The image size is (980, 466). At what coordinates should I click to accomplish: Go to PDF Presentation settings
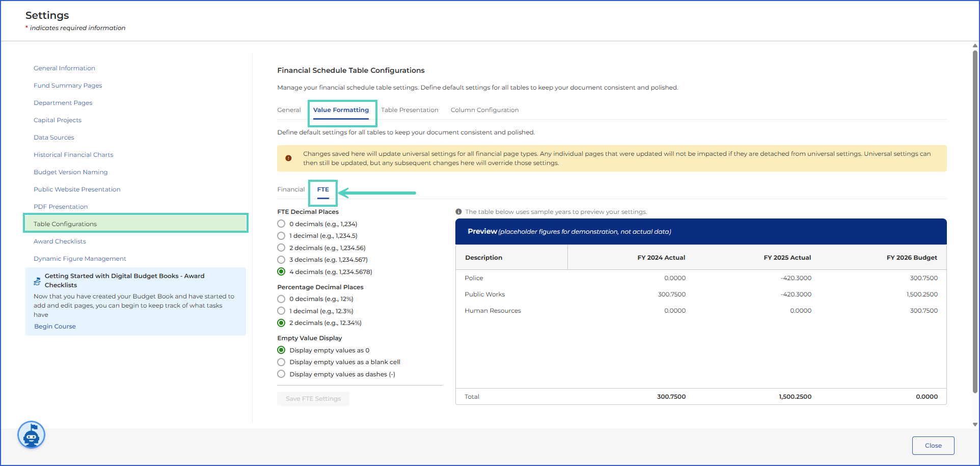[x=61, y=207]
